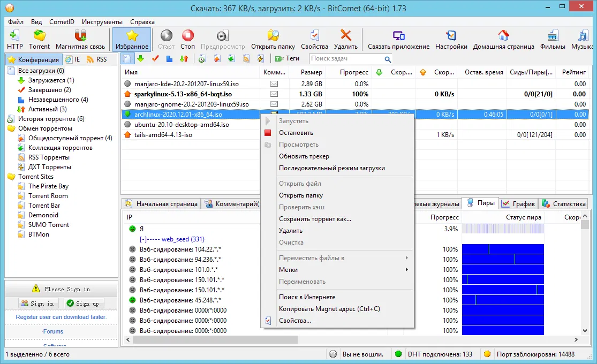The height and width of the screenshot is (364, 597).
Task: Switch to the Статистика tab
Action: pos(564,204)
